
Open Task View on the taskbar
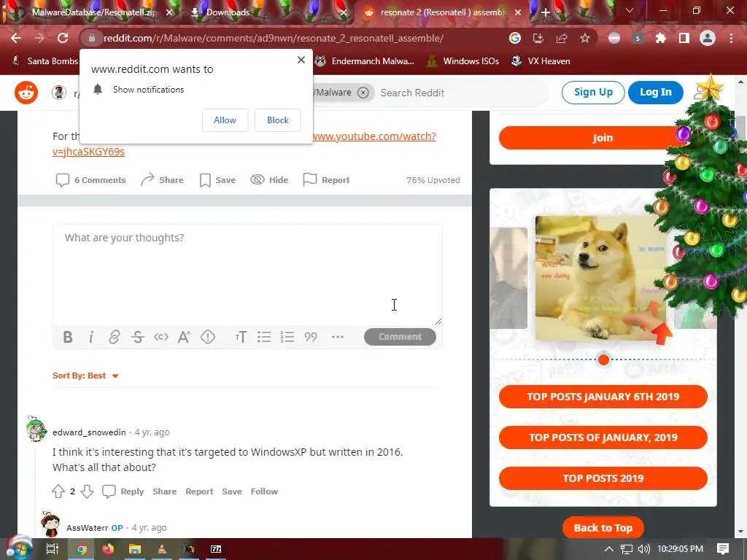tap(53, 549)
